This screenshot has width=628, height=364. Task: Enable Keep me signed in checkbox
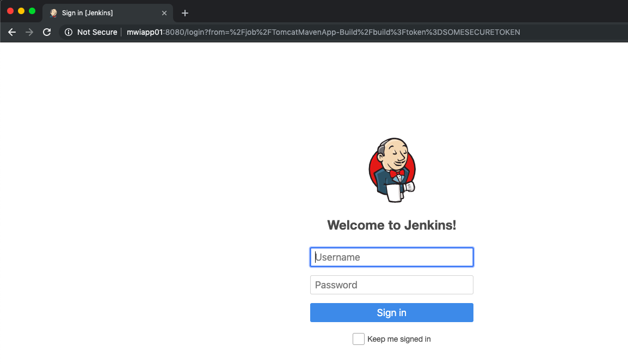[359, 339]
